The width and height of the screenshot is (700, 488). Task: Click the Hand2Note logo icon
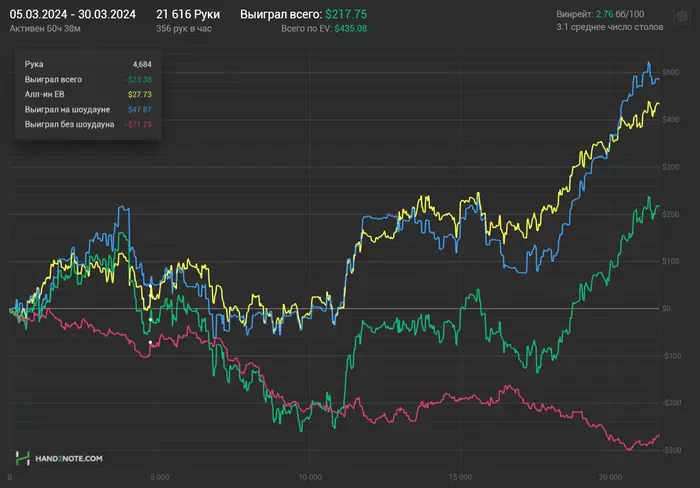click(x=23, y=458)
